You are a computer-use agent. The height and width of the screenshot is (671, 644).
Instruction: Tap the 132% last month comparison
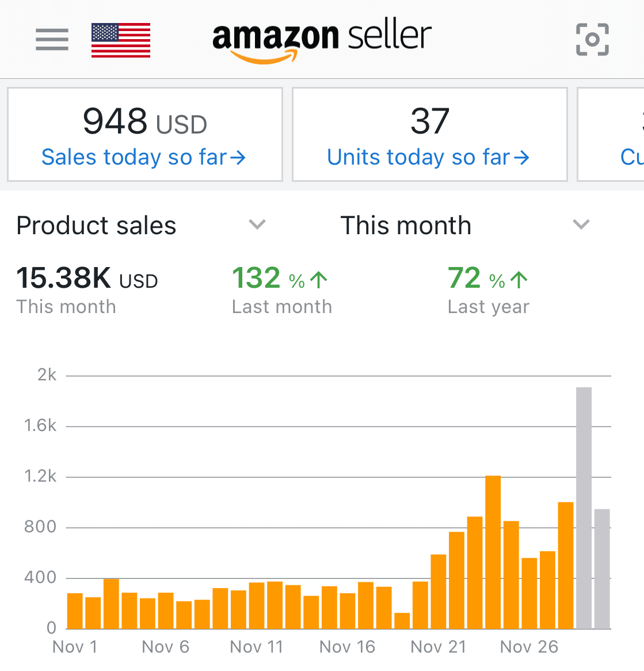click(281, 290)
